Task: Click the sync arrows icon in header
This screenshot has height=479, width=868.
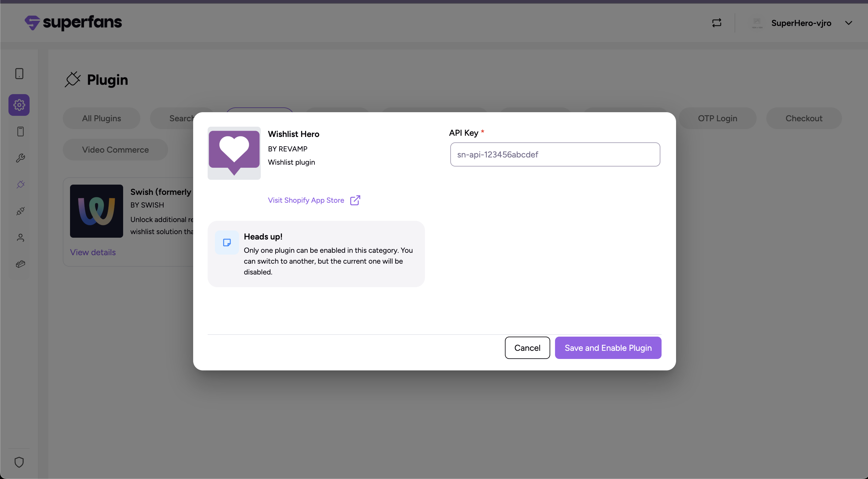Action: [716, 23]
